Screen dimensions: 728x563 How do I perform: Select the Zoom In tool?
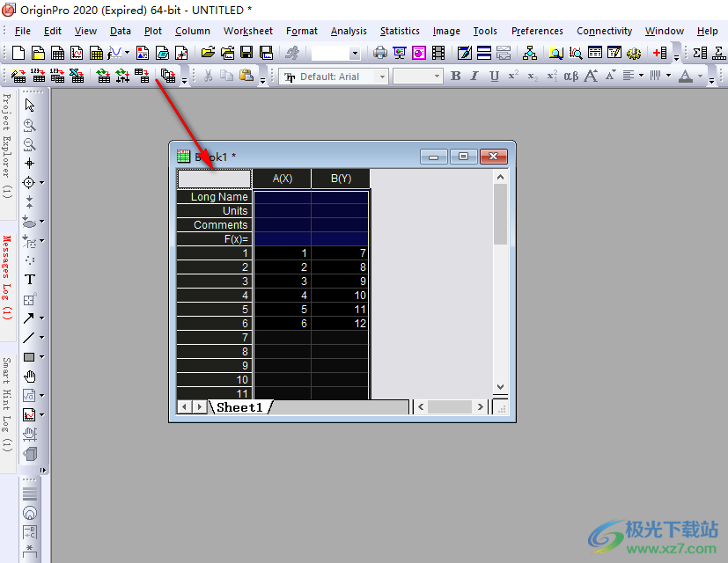30,125
